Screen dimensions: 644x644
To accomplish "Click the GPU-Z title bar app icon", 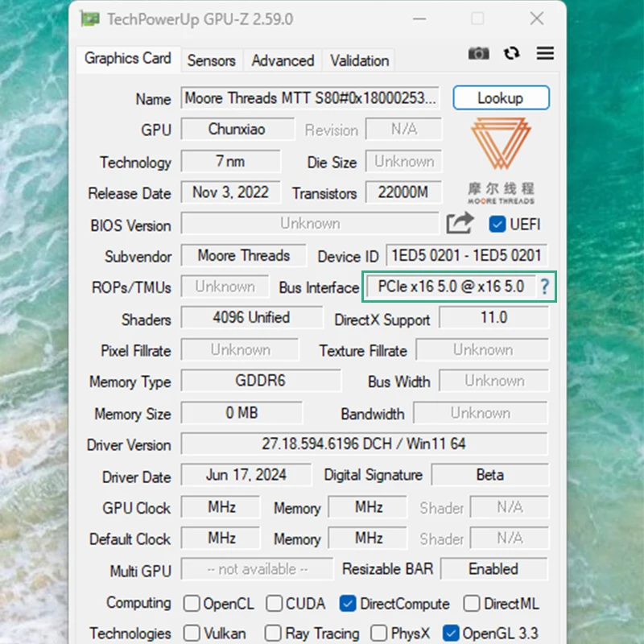I will 90,19.
